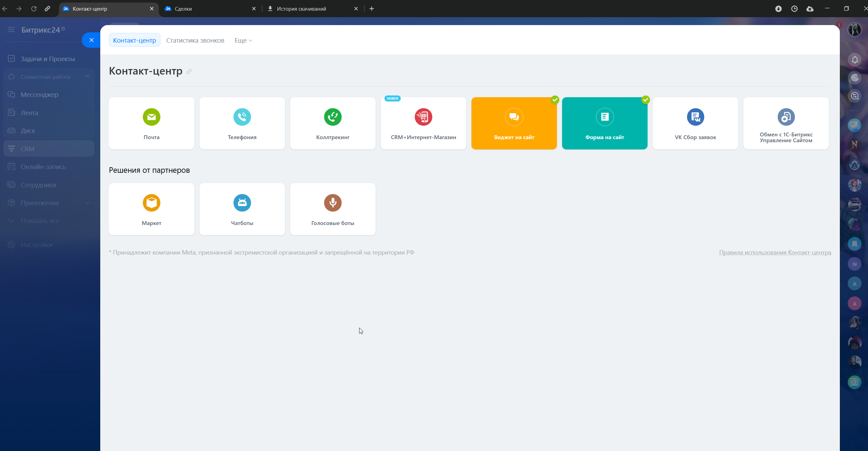Viewport: 868px width, 451px height.
Task: Go back in the browser
Action: point(5,9)
